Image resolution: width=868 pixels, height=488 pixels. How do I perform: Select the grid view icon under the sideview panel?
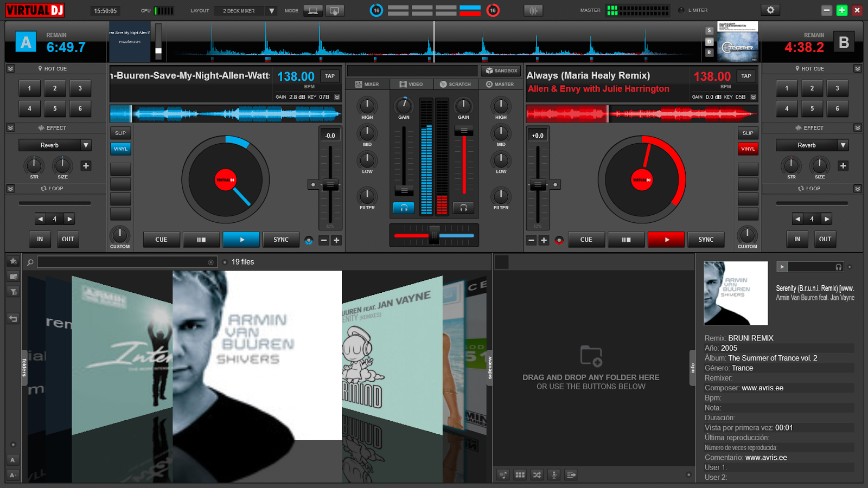[x=519, y=474]
